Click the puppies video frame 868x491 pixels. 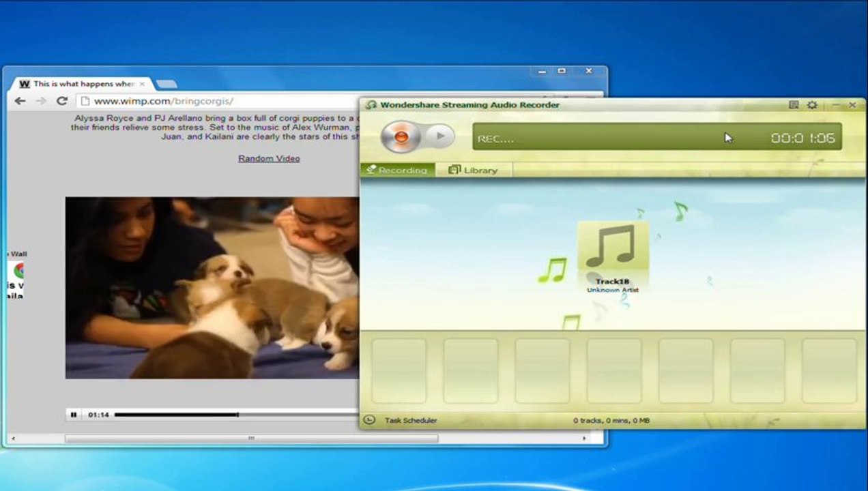click(x=212, y=288)
